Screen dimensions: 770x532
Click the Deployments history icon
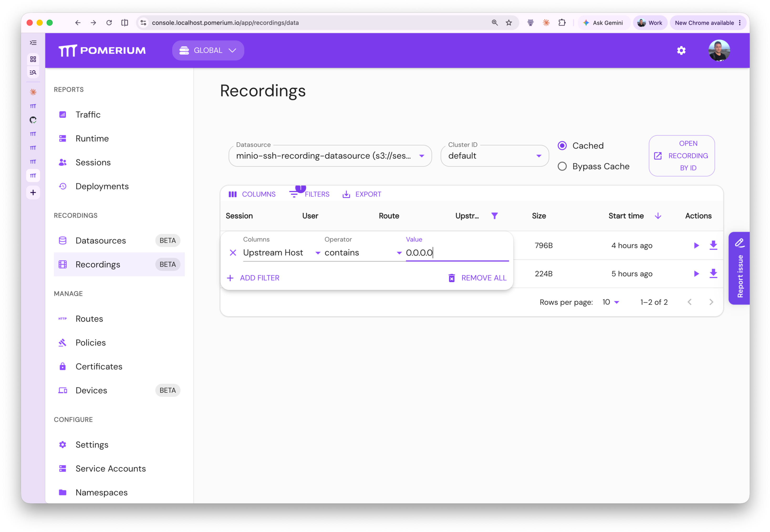63,186
